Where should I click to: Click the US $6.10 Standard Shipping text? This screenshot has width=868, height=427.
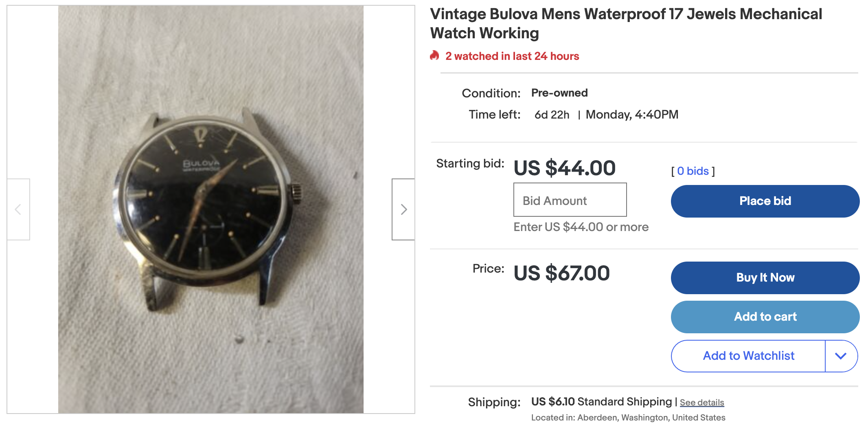(x=601, y=402)
